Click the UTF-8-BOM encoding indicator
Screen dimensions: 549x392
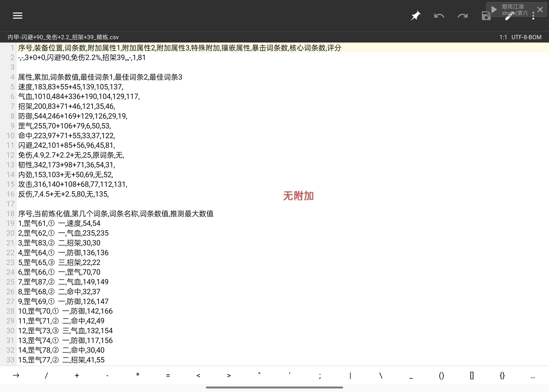[526, 37]
